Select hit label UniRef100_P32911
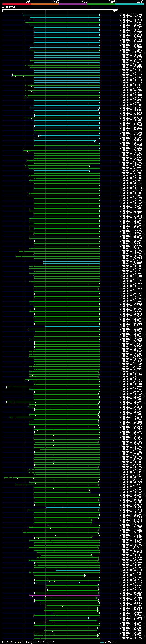 (131, 271)
